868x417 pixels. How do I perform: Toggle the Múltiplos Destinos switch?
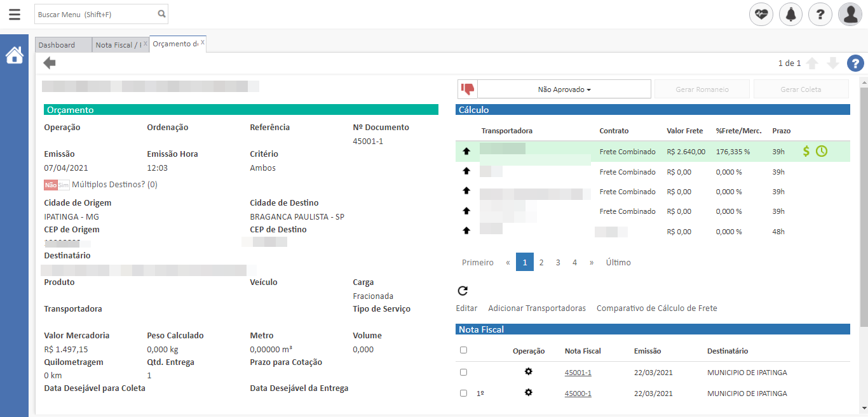[x=57, y=185]
